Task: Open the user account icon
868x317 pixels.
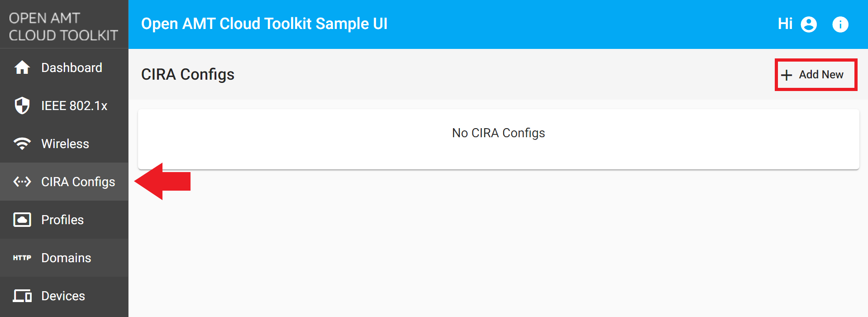Action: click(x=809, y=24)
